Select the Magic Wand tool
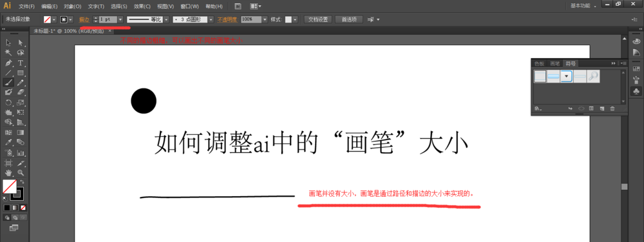Screen dimensions: 644x242 point(8,53)
